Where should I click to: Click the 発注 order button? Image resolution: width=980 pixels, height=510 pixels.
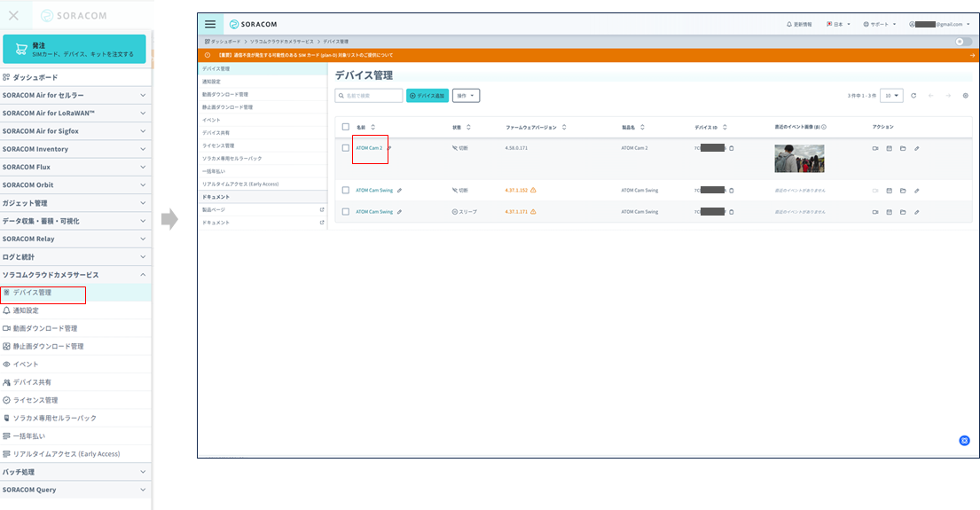pyautogui.click(x=74, y=50)
